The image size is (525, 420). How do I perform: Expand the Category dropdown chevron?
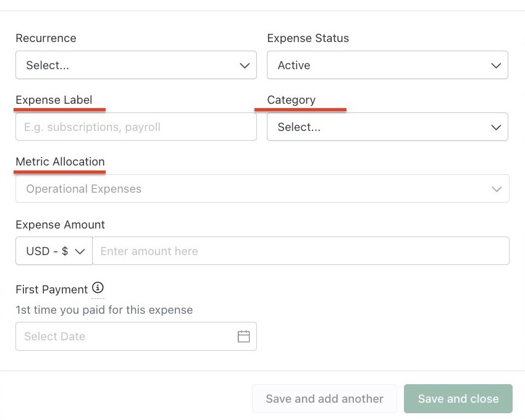[496, 127]
